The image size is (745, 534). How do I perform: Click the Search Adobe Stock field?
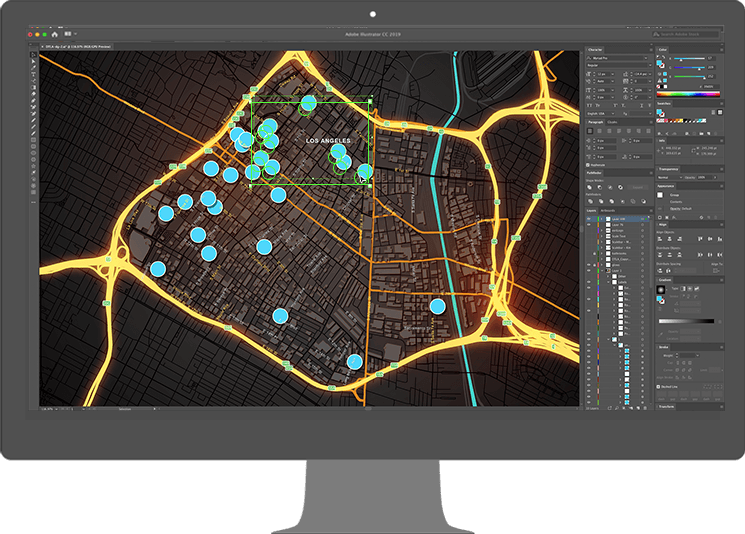(x=685, y=34)
